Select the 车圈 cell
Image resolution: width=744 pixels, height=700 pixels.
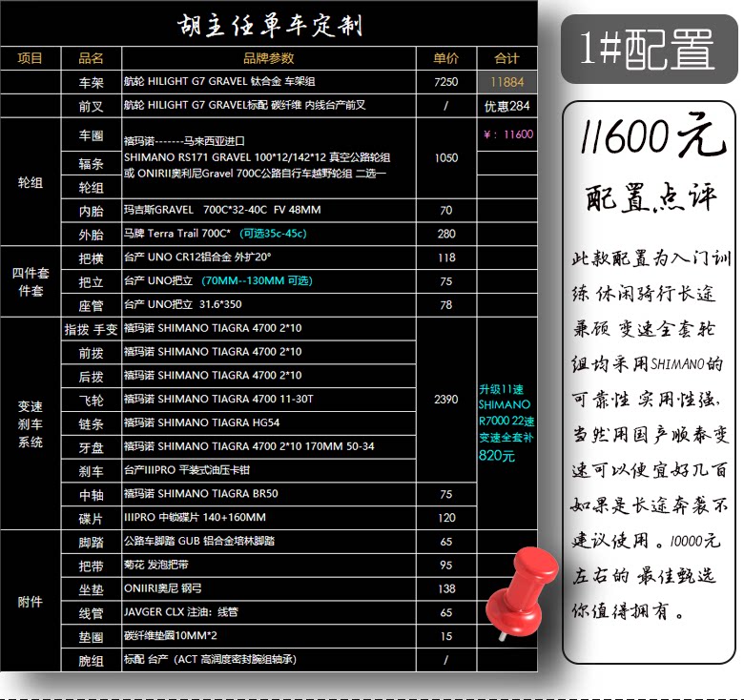[92, 135]
